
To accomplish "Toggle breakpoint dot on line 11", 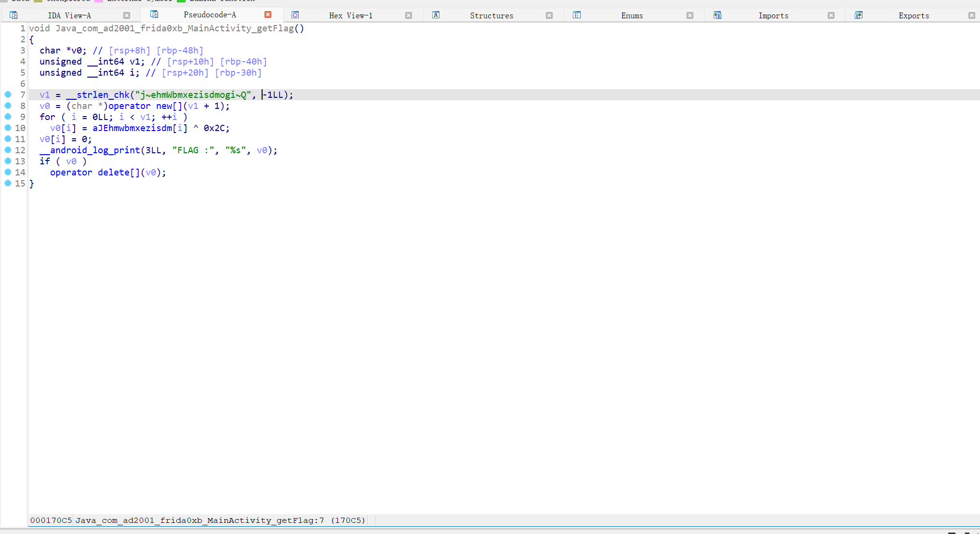I will pos(8,139).
